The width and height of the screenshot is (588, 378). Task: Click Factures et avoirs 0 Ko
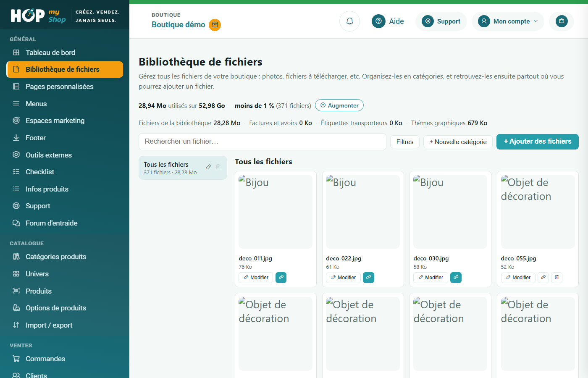(x=281, y=123)
